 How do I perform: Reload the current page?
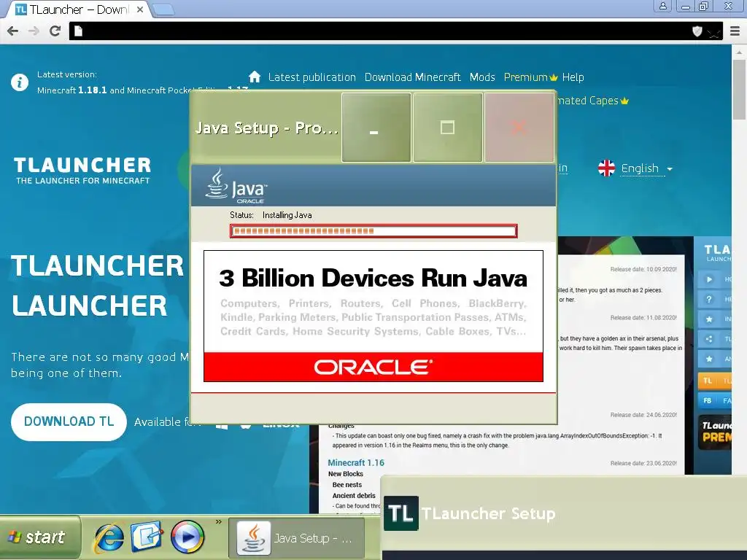55,31
